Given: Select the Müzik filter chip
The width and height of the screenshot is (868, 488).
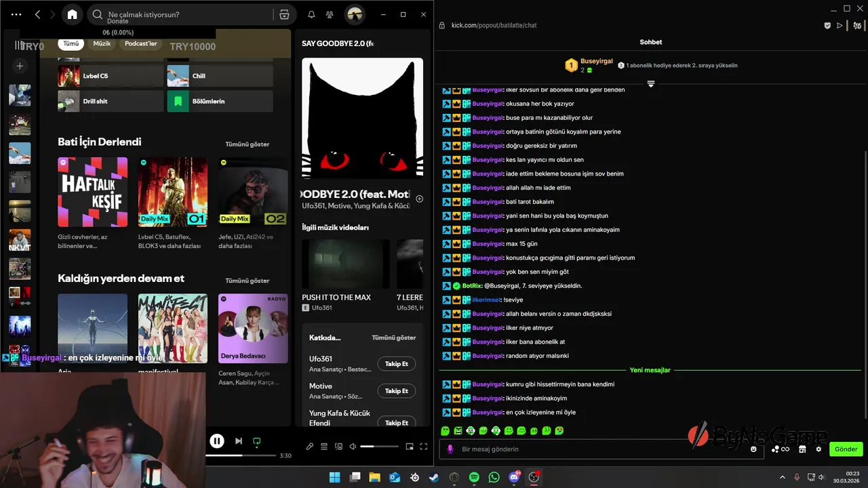Looking at the screenshot, I should 102,43.
